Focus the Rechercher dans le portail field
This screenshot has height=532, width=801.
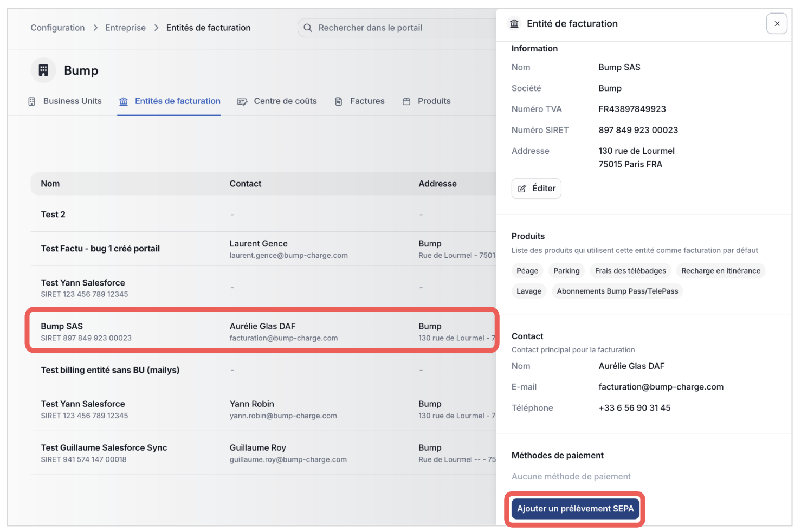coord(401,28)
